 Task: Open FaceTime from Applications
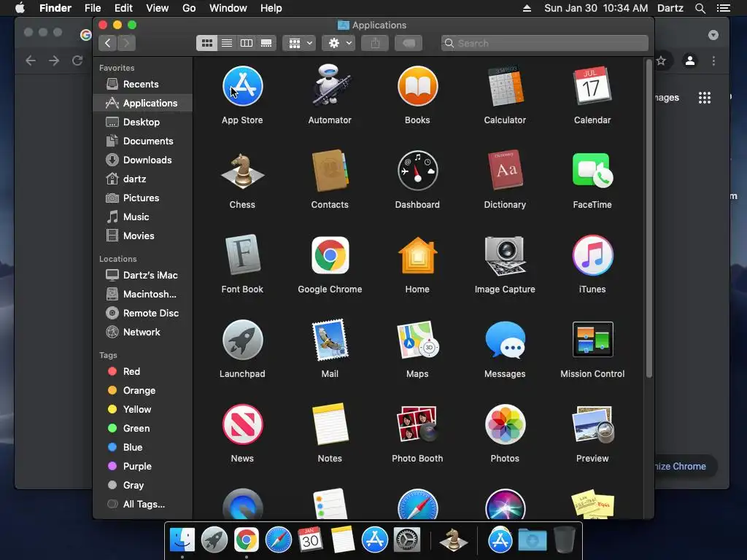pos(592,171)
